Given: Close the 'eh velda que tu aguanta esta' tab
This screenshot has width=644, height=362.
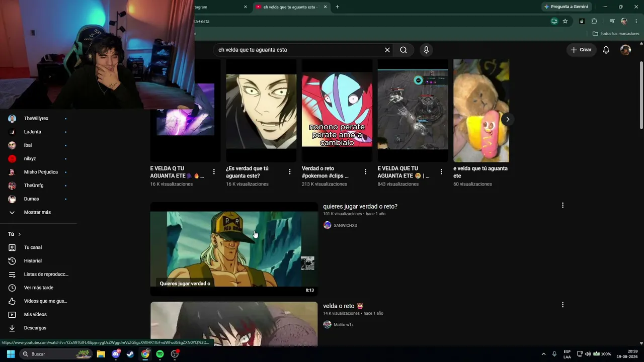Looking at the screenshot, I should 325,7.
